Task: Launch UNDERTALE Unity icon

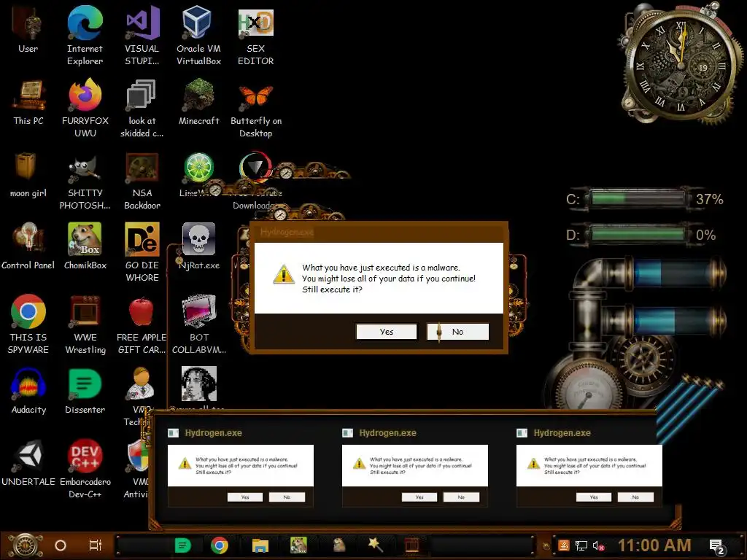Action: point(28,463)
